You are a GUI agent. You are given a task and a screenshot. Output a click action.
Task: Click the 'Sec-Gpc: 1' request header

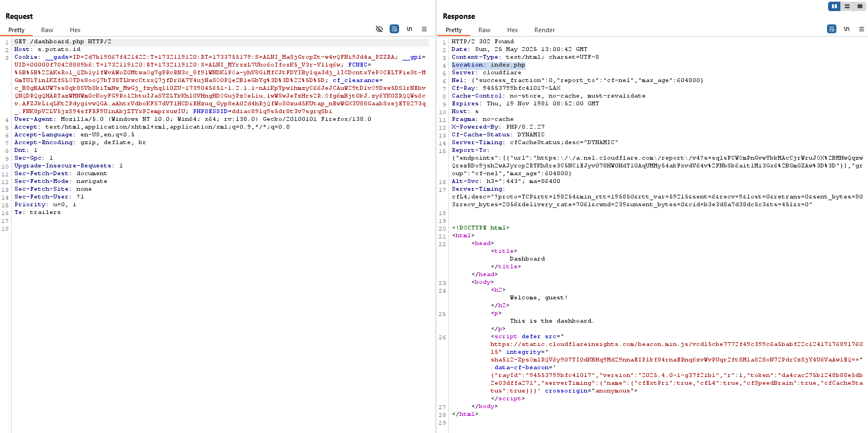(x=34, y=158)
